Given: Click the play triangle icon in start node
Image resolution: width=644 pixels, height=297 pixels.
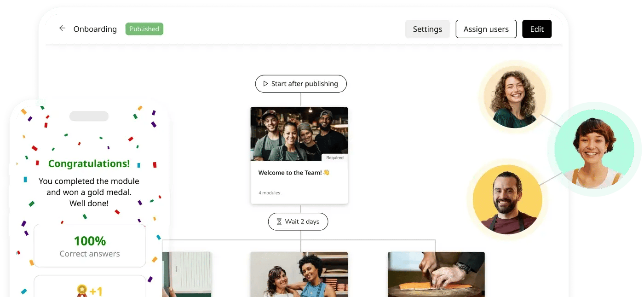Looking at the screenshot, I should pos(265,84).
